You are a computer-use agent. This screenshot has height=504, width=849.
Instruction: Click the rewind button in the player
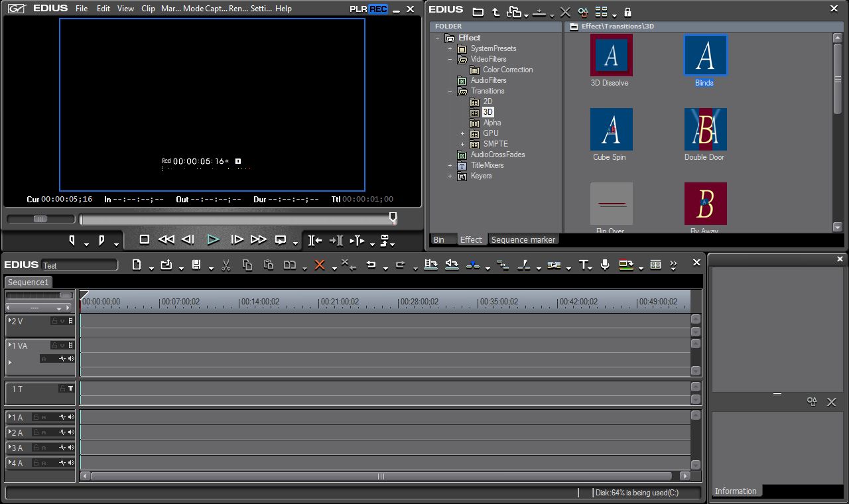point(166,239)
